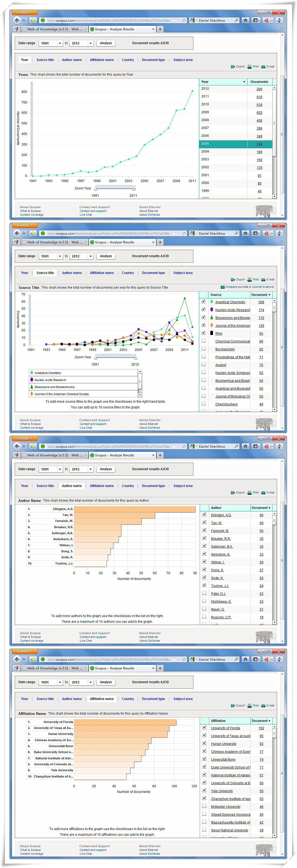Click document count 810 for year 2011
This screenshot has width=297, height=868.
tap(259, 97)
